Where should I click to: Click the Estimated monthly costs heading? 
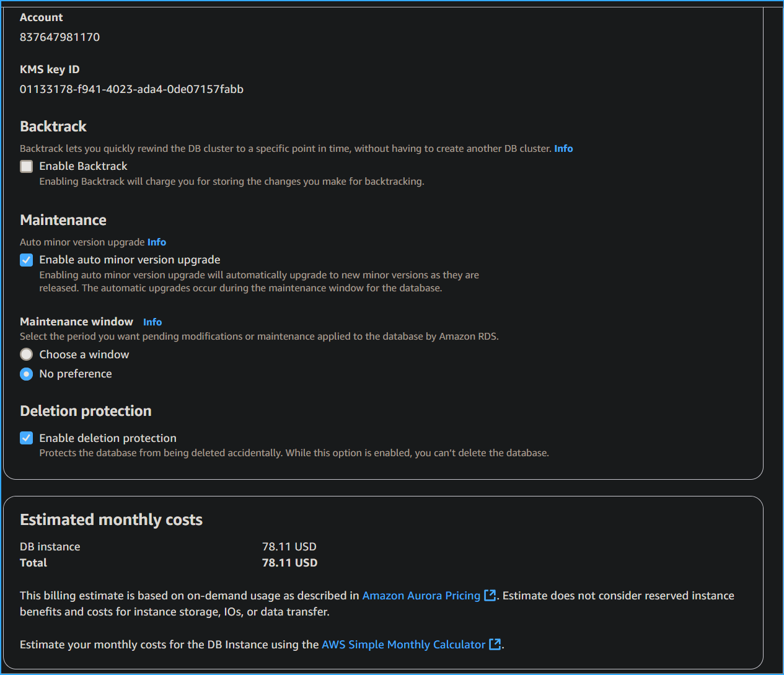click(111, 519)
